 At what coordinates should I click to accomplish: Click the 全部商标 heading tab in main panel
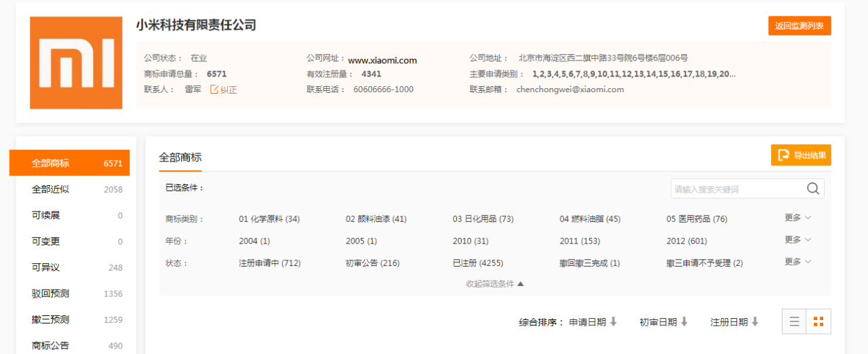pos(180,157)
